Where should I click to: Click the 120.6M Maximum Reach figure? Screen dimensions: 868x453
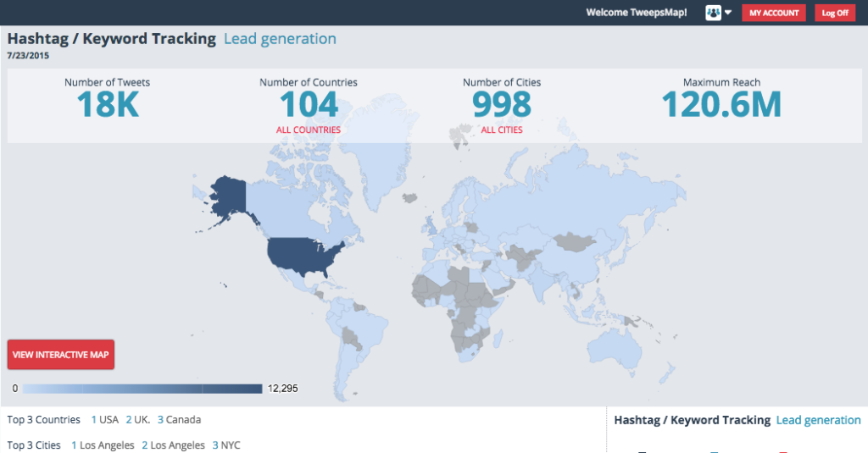tap(721, 105)
